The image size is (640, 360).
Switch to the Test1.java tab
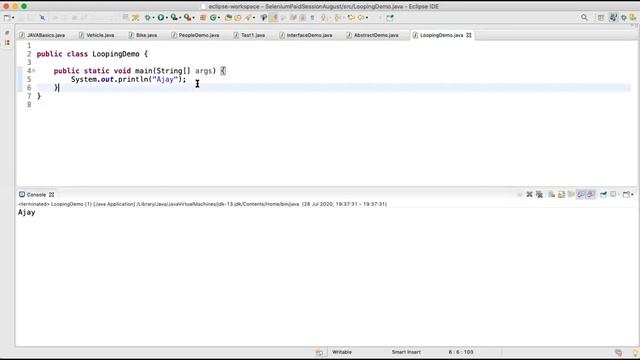249,35
